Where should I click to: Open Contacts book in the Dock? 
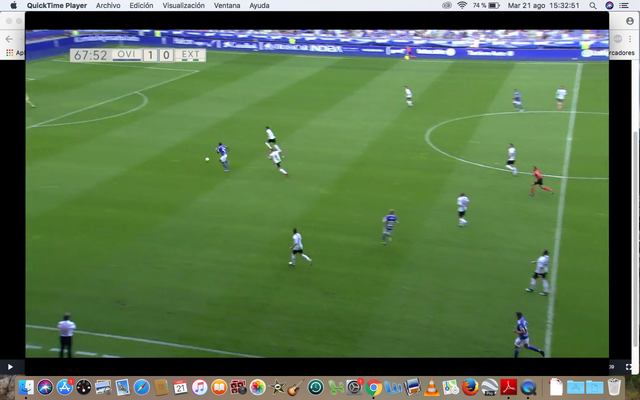[161, 387]
